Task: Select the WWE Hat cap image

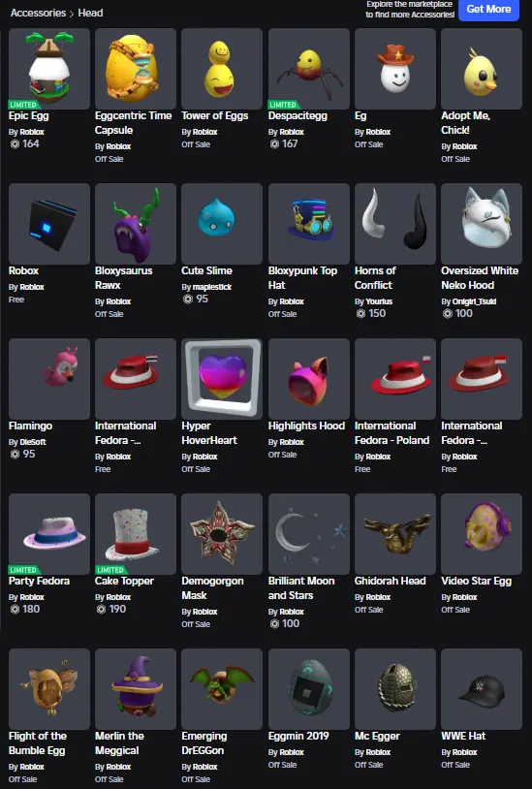Action: 482,689
